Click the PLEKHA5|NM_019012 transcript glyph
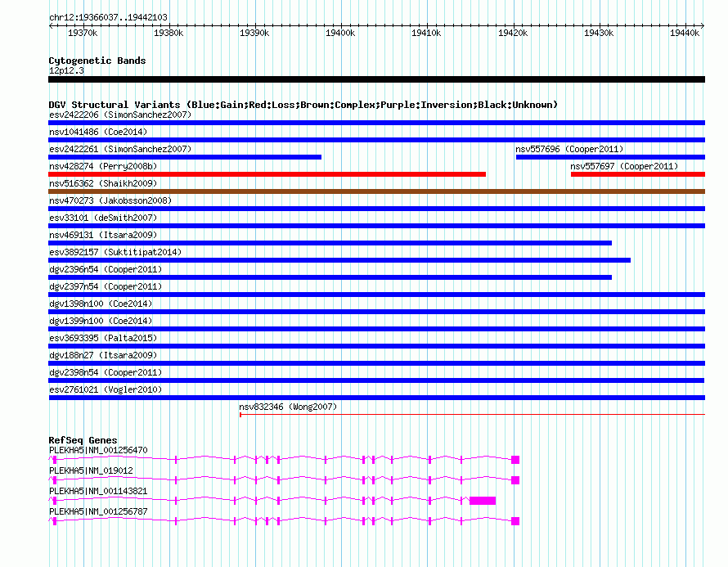 coord(284,480)
